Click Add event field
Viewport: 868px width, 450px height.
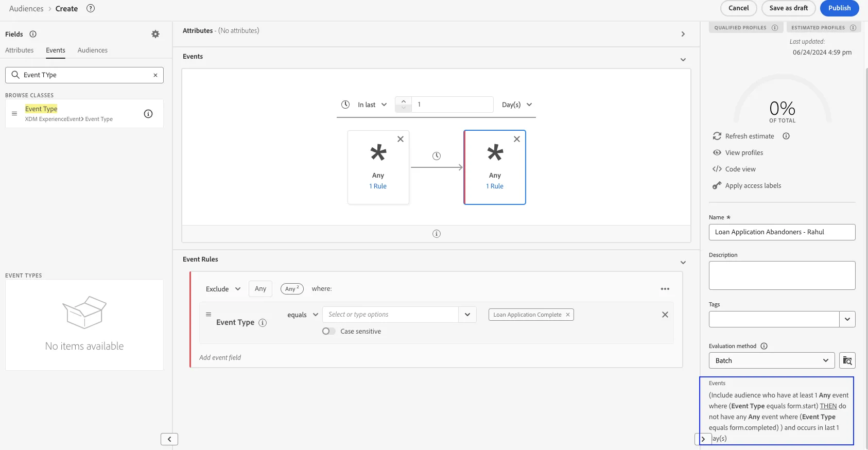point(220,357)
